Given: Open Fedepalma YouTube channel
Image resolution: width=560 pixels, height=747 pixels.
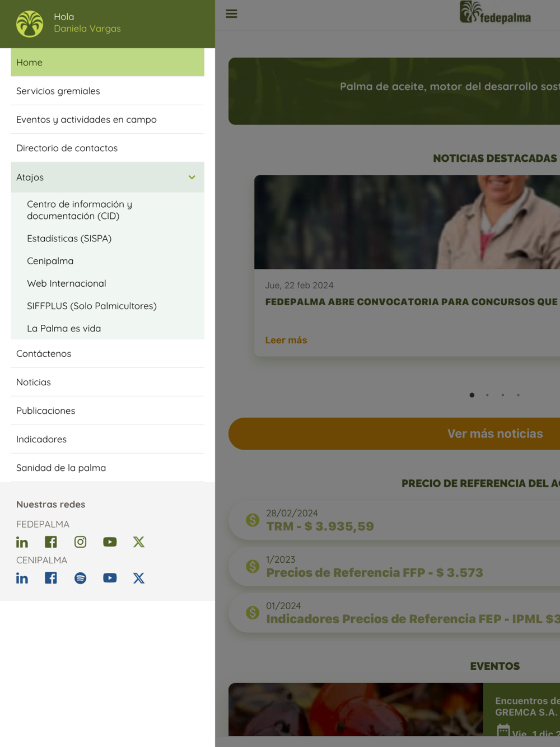Looking at the screenshot, I should click(110, 542).
